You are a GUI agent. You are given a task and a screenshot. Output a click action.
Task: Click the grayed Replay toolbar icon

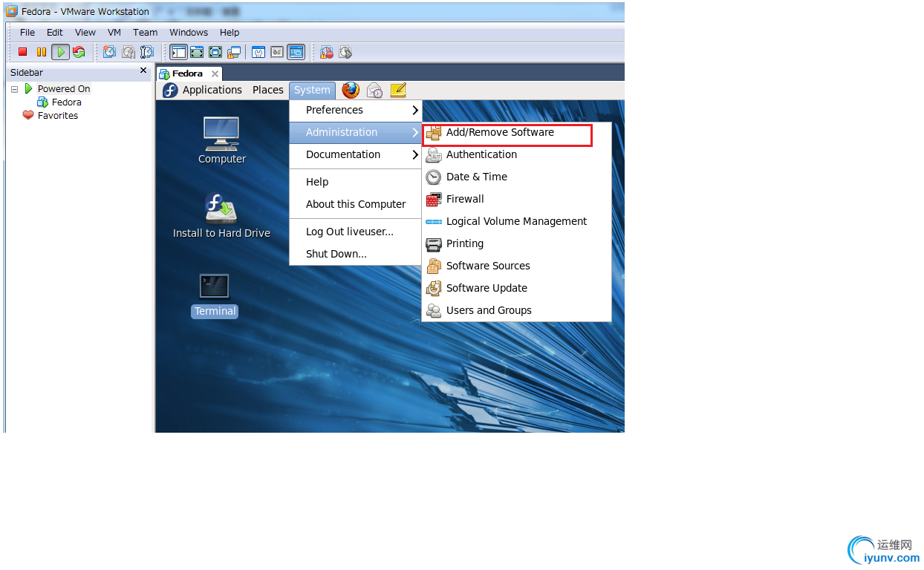[x=345, y=52]
